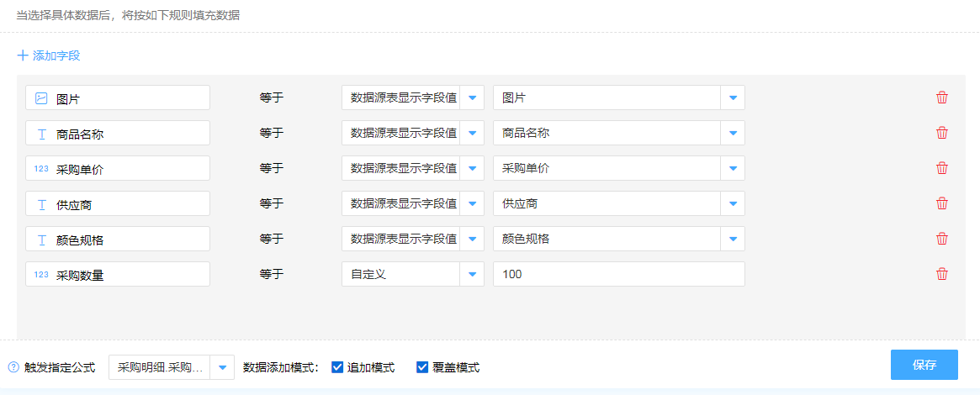Click the 添加字段 link
Image resolution: width=980 pixels, height=395 pixels.
point(56,55)
